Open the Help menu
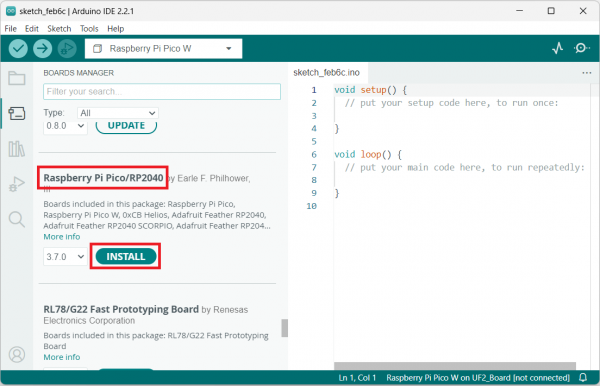 coord(116,29)
